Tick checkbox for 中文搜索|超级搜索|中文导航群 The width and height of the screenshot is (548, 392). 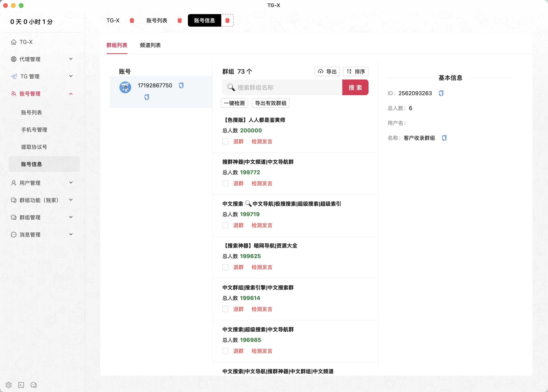[225, 351]
